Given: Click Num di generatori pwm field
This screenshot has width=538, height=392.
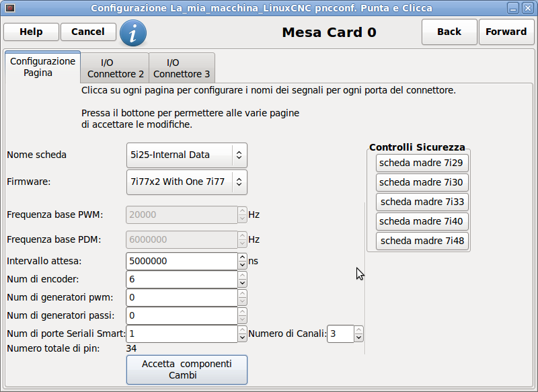Looking at the screenshot, I should tap(182, 298).
